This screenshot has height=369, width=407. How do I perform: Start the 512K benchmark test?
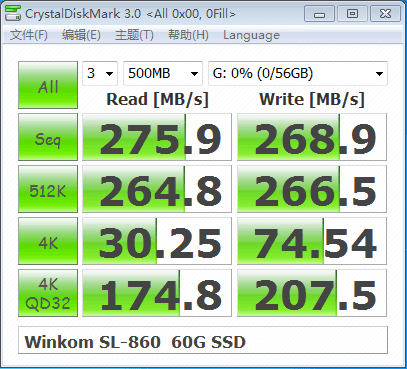coord(48,189)
